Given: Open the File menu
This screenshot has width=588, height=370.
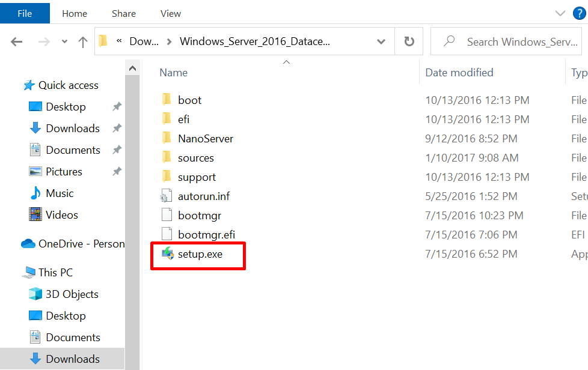Looking at the screenshot, I should [x=24, y=13].
